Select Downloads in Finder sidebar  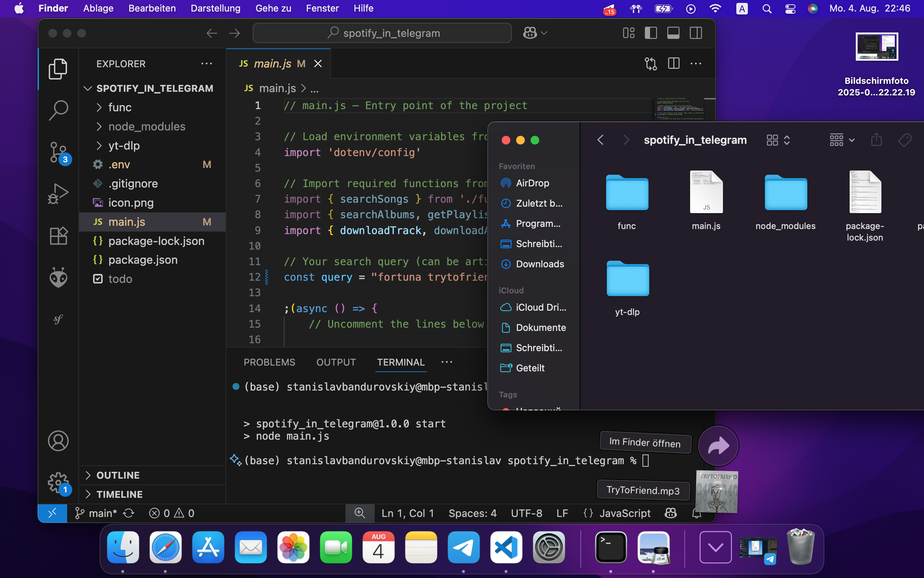pos(533,264)
